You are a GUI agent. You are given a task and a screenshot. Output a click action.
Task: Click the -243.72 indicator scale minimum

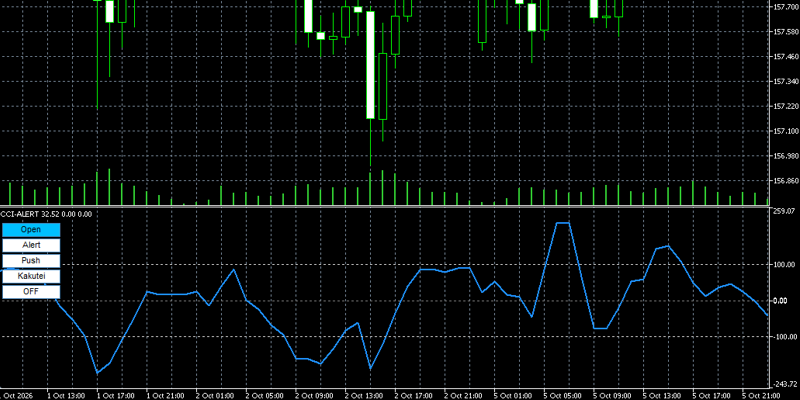(x=785, y=384)
